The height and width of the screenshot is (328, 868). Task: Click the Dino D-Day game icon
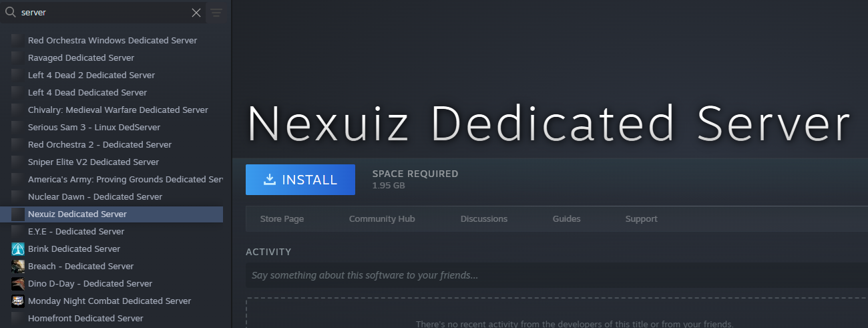click(x=18, y=283)
